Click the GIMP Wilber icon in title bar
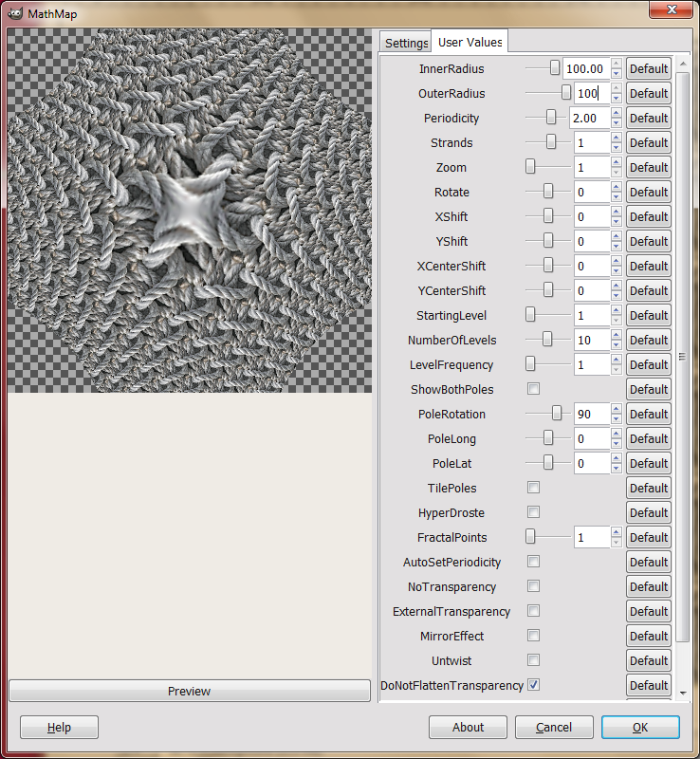700x759 pixels. [x=15, y=13]
